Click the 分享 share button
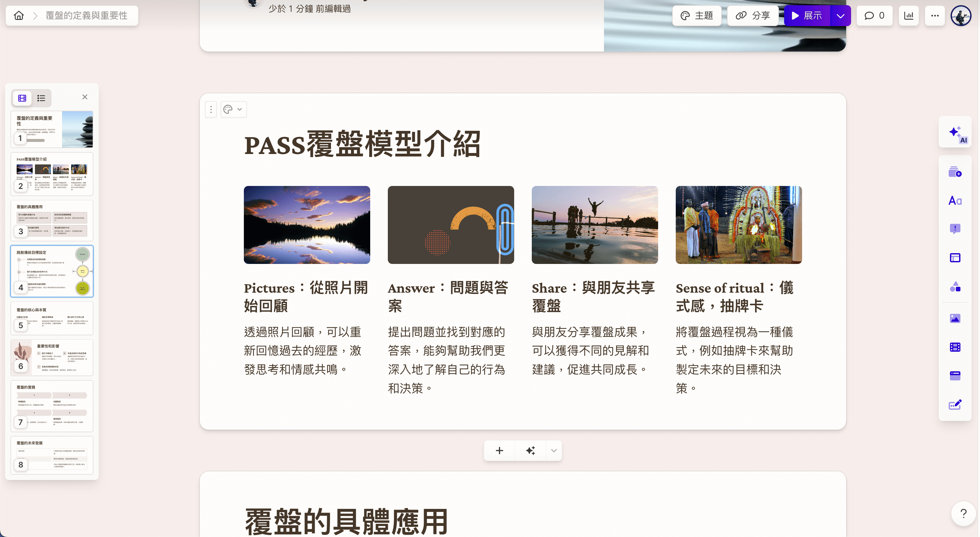980x537 pixels. pyautogui.click(x=753, y=16)
